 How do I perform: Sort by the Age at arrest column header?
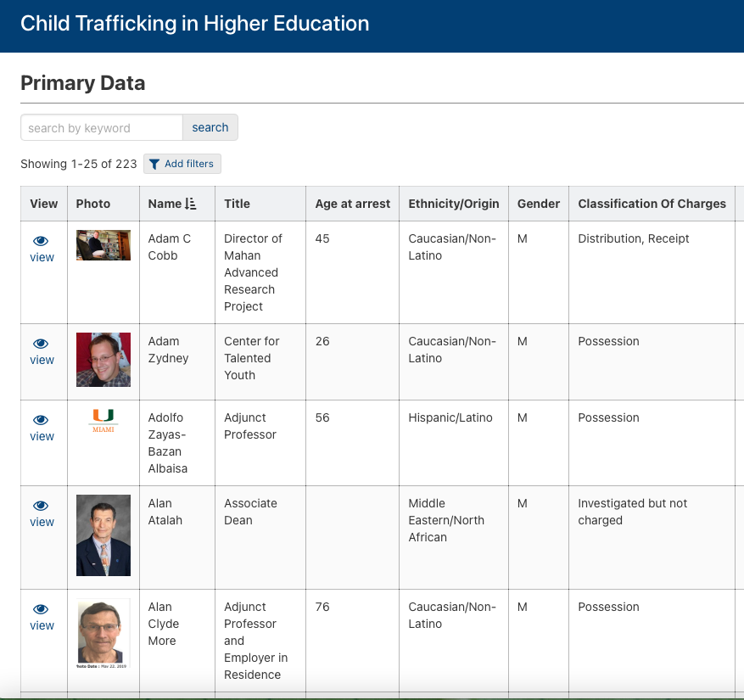[x=352, y=204]
